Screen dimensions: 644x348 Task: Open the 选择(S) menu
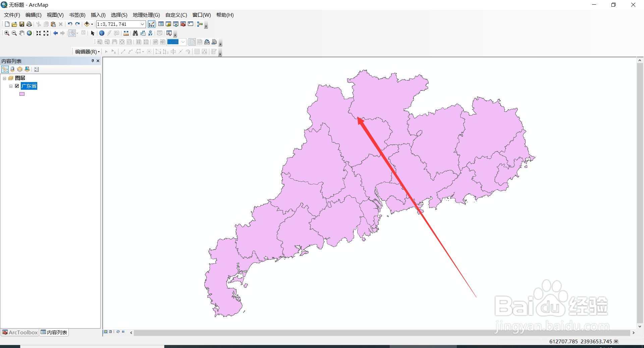pos(119,15)
